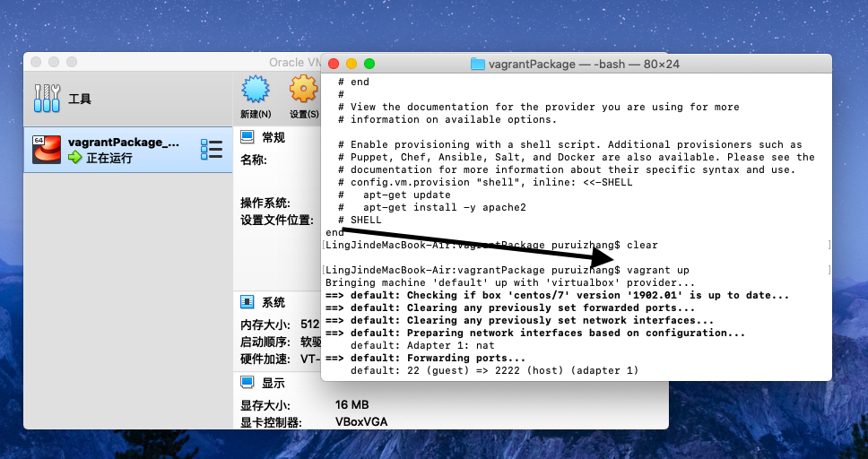This screenshot has height=459, width=868.
Task: Open the list menu icon beside vagrantPackage VM
Action: (x=211, y=149)
